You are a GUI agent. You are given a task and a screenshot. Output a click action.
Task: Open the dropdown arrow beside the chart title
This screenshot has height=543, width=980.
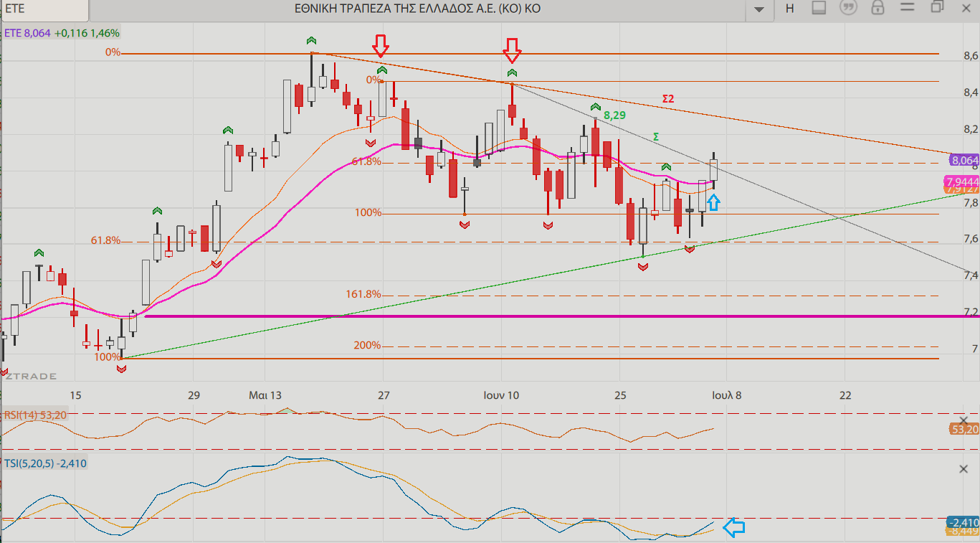pos(759,9)
